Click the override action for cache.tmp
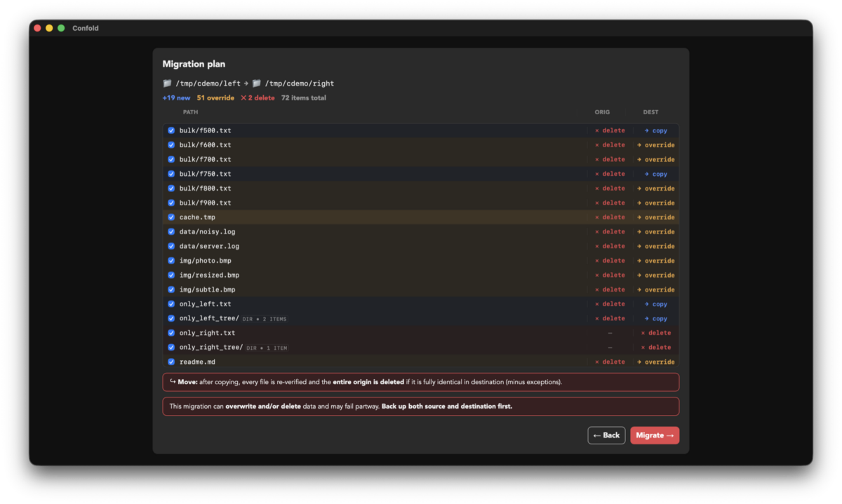Viewport: 842px width, 504px height. [x=656, y=217]
